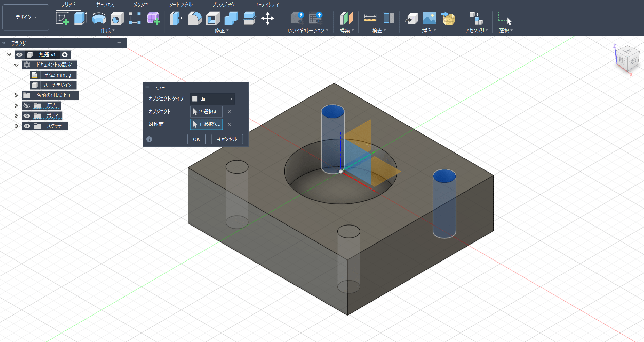
Task: Switch to the メッシュ tab
Action: pos(141,4)
